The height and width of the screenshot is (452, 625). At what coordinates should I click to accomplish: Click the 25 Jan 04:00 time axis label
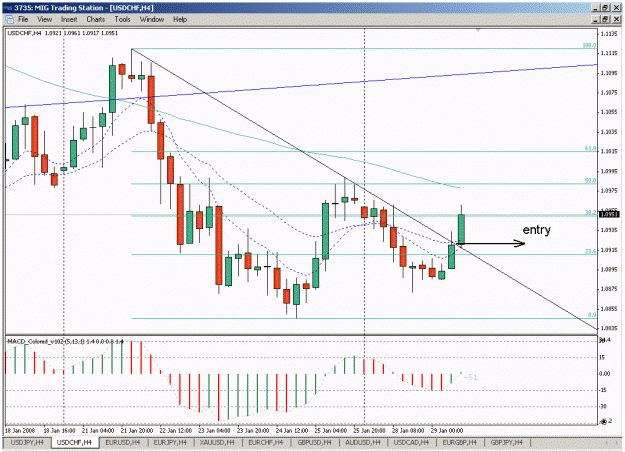(x=331, y=431)
